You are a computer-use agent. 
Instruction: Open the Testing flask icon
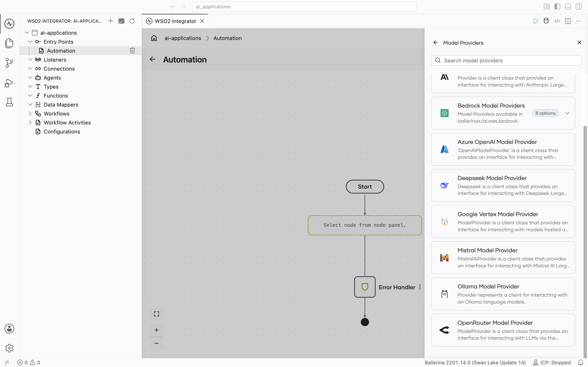pyautogui.click(x=9, y=102)
